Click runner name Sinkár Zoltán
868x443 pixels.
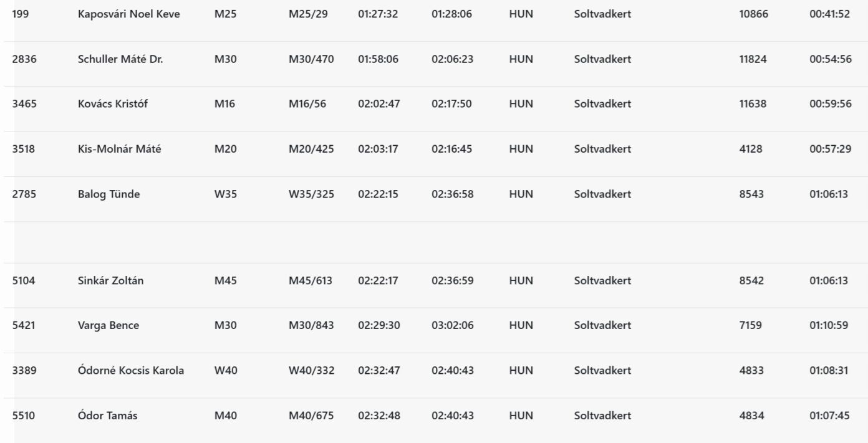tap(110, 280)
